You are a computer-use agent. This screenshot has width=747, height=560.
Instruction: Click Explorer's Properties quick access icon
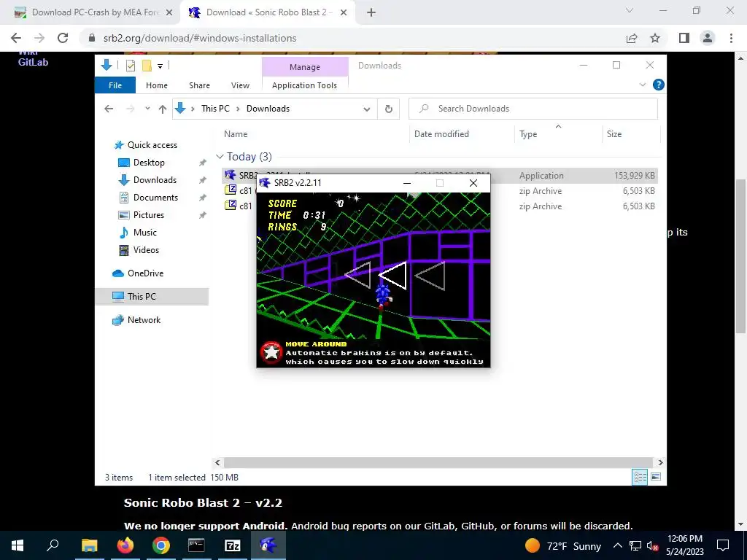pyautogui.click(x=130, y=66)
